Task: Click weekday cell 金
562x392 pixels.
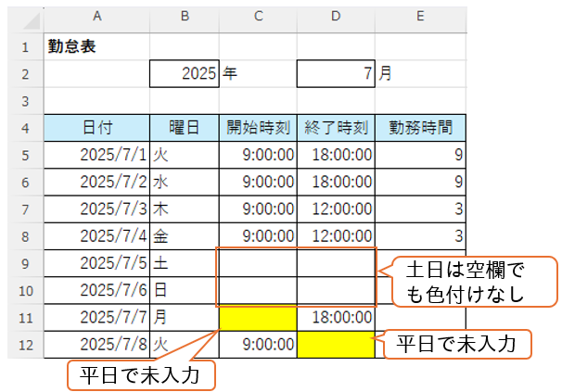Action: [185, 236]
